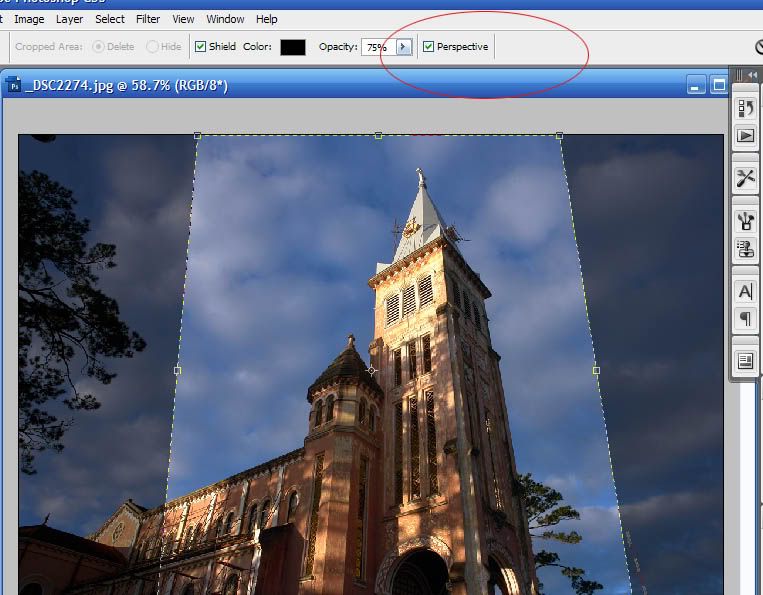Screen dimensions: 763x595
Task: Click the _DSC2274.jpg document title text
Action: click(127, 85)
